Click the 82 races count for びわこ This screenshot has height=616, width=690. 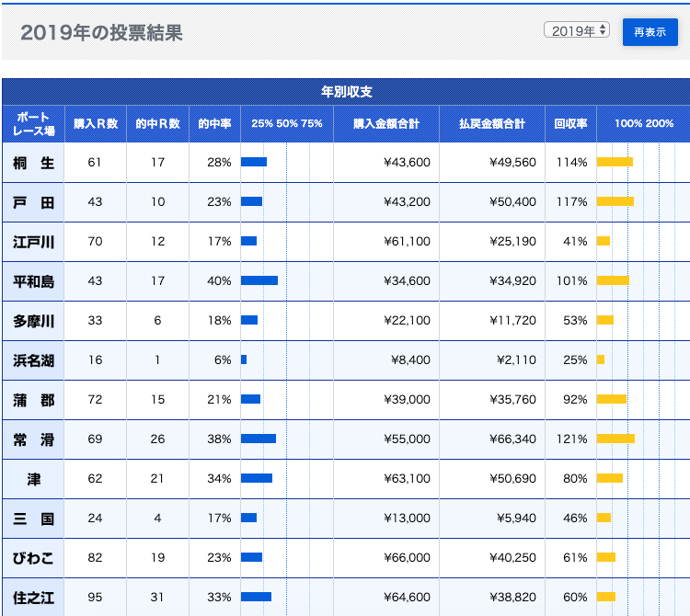coord(95,558)
